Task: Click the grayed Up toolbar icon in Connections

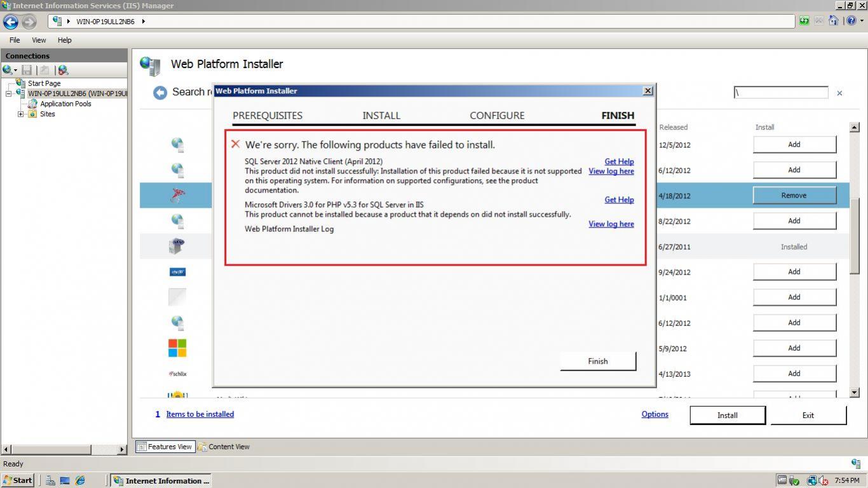Action: pyautogui.click(x=44, y=70)
